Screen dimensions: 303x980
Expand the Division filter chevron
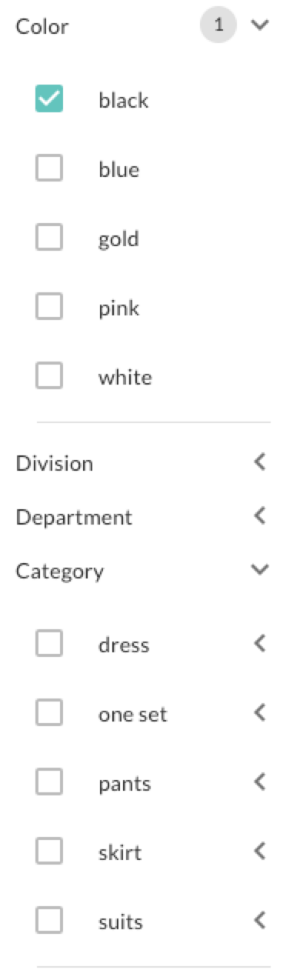click(x=260, y=462)
